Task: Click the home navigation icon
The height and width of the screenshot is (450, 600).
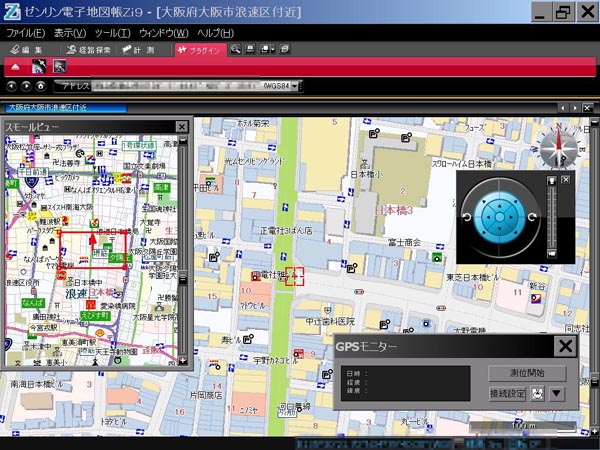Action: pyautogui.click(x=41, y=86)
